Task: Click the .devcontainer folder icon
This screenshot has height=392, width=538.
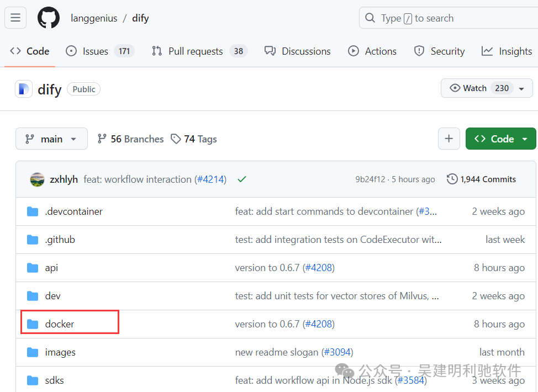Action: (33, 211)
